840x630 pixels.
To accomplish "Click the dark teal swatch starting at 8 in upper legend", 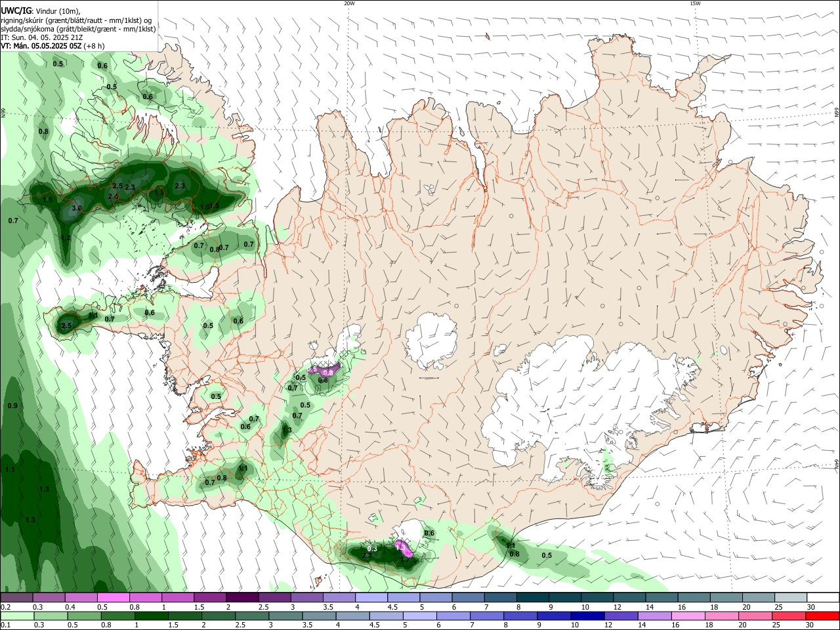I will [x=532, y=597].
